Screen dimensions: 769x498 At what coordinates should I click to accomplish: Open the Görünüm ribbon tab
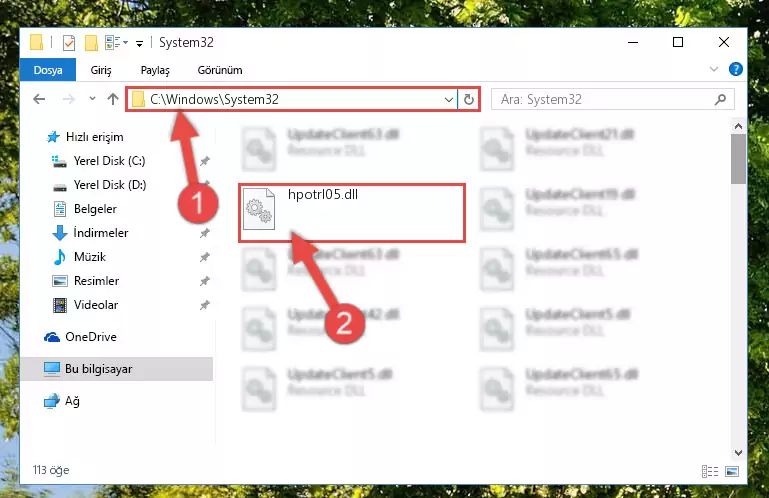pos(220,70)
